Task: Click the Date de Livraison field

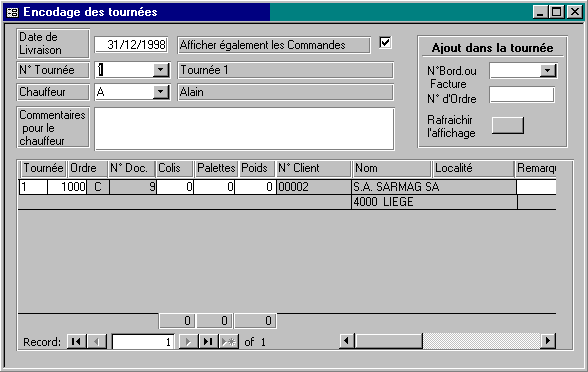Action: (131, 45)
